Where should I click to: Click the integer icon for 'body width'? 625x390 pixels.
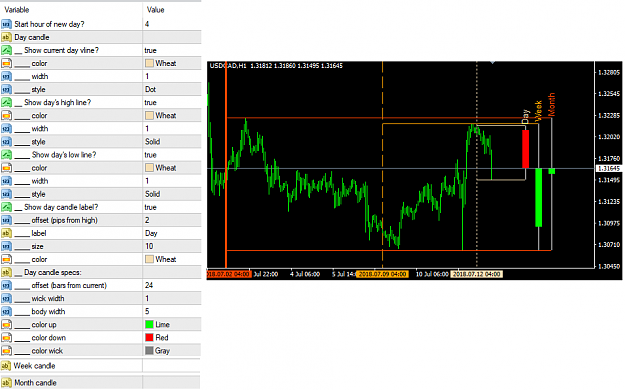pyautogui.click(x=6, y=312)
